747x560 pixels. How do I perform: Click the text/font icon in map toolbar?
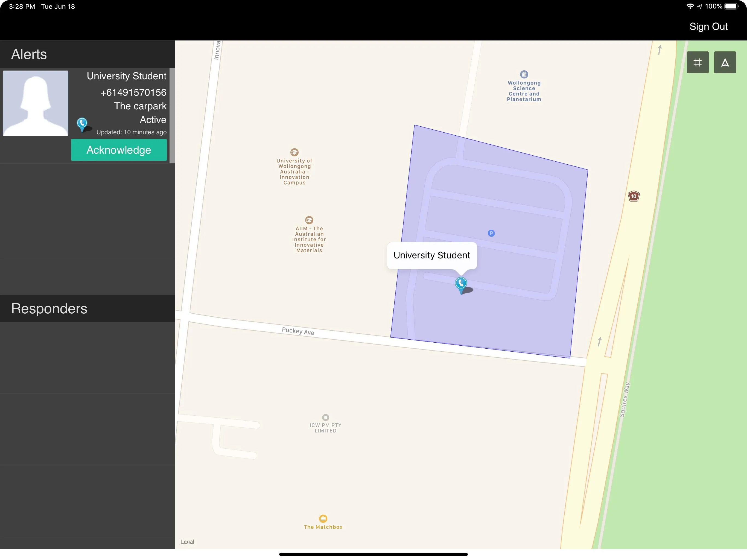tap(725, 62)
